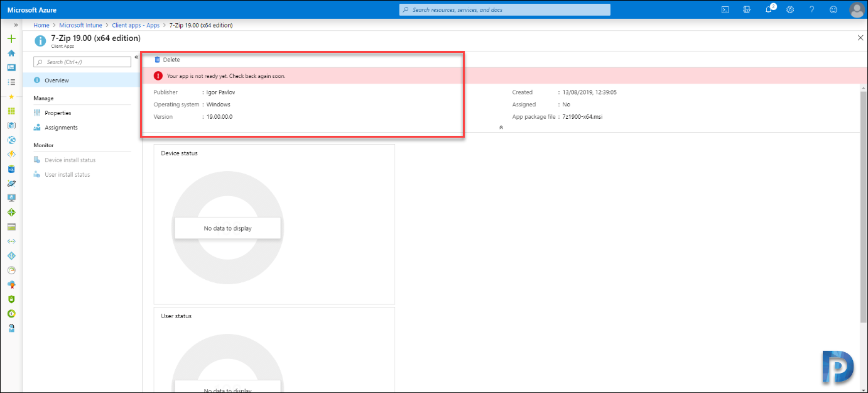Viewport: 868px width, 393px height.
Task: Open Advisor cloud icon in sidebar
Action: coord(11,285)
